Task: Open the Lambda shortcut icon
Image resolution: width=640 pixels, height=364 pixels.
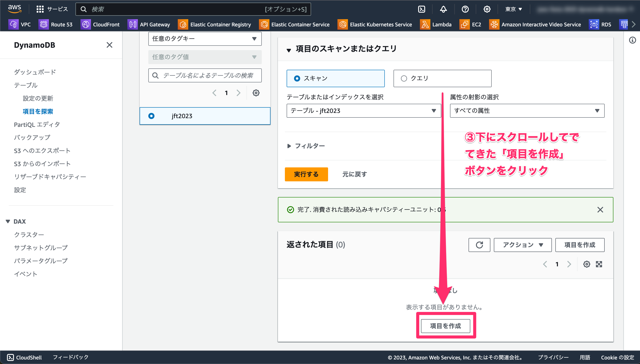Action: point(425,24)
